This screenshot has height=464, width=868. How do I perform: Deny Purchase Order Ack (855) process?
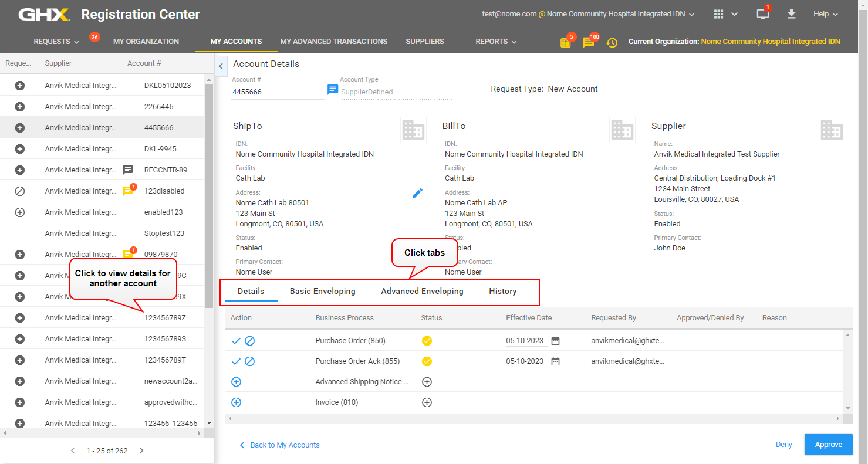click(x=249, y=361)
